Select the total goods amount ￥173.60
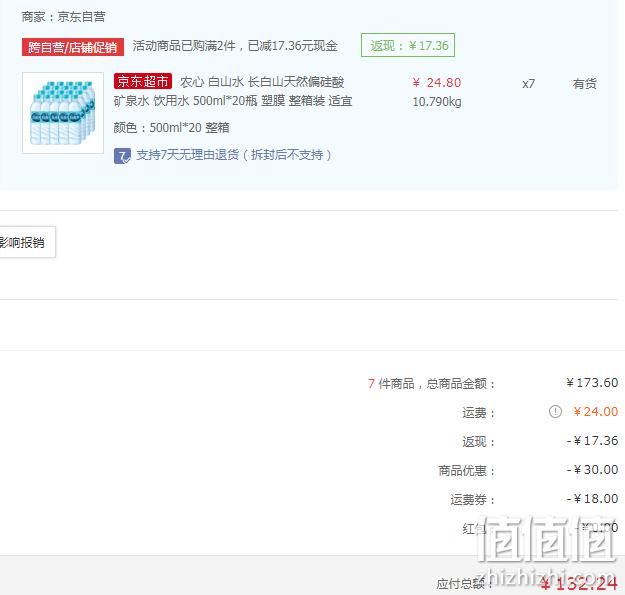 click(592, 383)
